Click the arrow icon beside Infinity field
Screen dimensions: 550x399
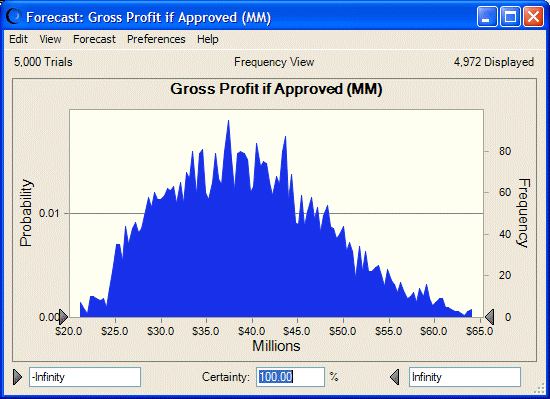[x=395, y=377]
